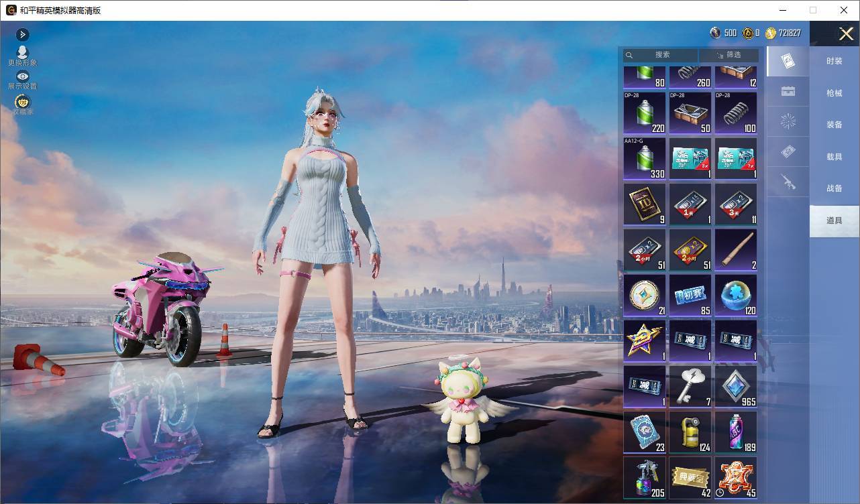Select the fireworks sub-category icon
Screen dimensions: 860x504
[788, 122]
